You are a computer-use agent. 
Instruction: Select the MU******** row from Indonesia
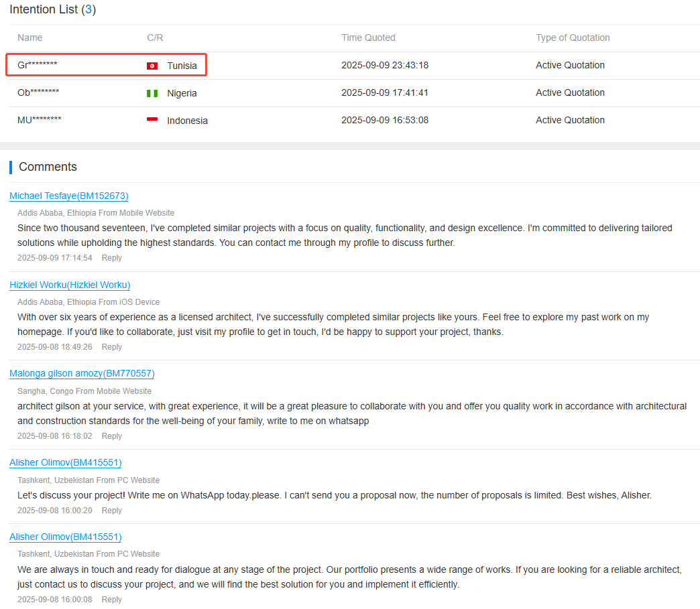point(40,120)
